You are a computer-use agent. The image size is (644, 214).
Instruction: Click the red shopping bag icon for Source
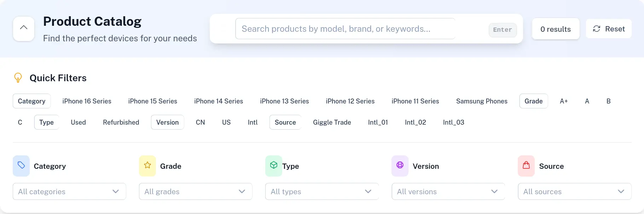click(526, 166)
